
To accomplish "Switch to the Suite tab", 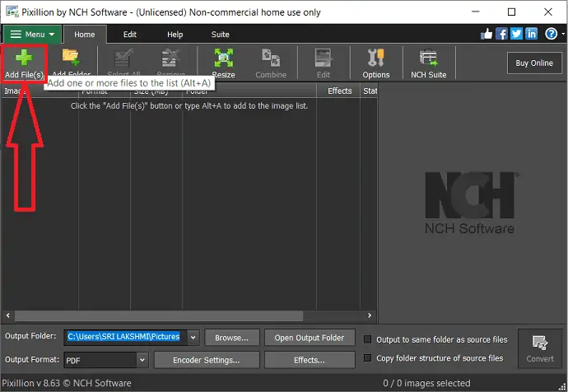I will (221, 35).
